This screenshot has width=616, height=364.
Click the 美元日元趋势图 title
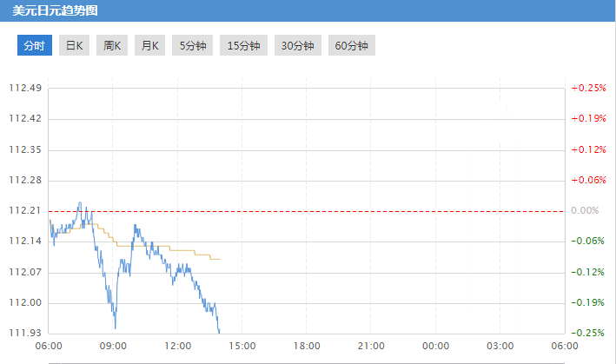(x=55, y=11)
